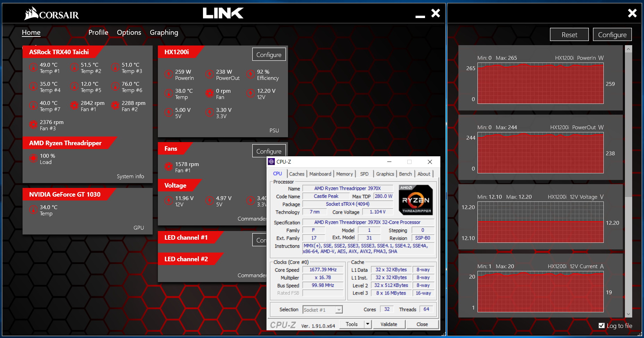
Task: Switch to the About tab in CPU-Z
Action: click(424, 174)
